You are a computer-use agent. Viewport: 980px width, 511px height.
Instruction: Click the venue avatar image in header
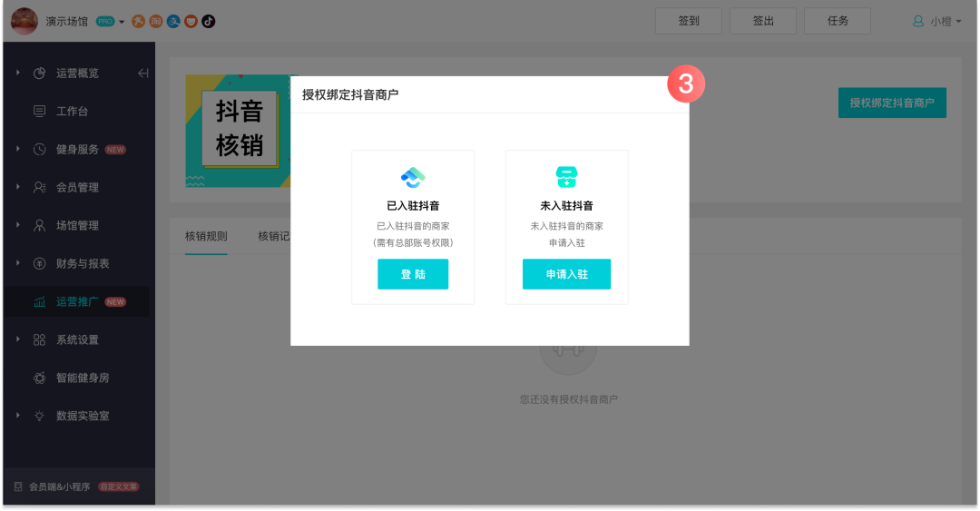pyautogui.click(x=24, y=21)
